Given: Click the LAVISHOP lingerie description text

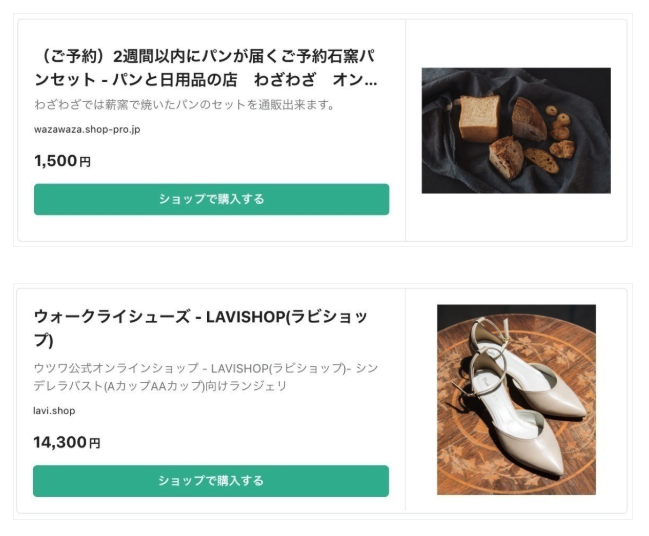Looking at the screenshot, I should tap(205, 377).
